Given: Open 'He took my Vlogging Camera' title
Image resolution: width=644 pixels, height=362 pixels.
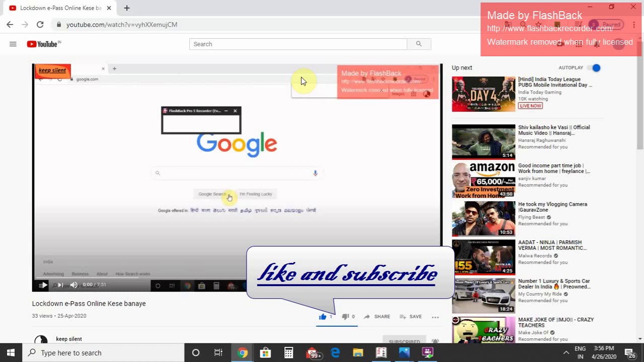Looking at the screenshot, I should pyautogui.click(x=552, y=207).
